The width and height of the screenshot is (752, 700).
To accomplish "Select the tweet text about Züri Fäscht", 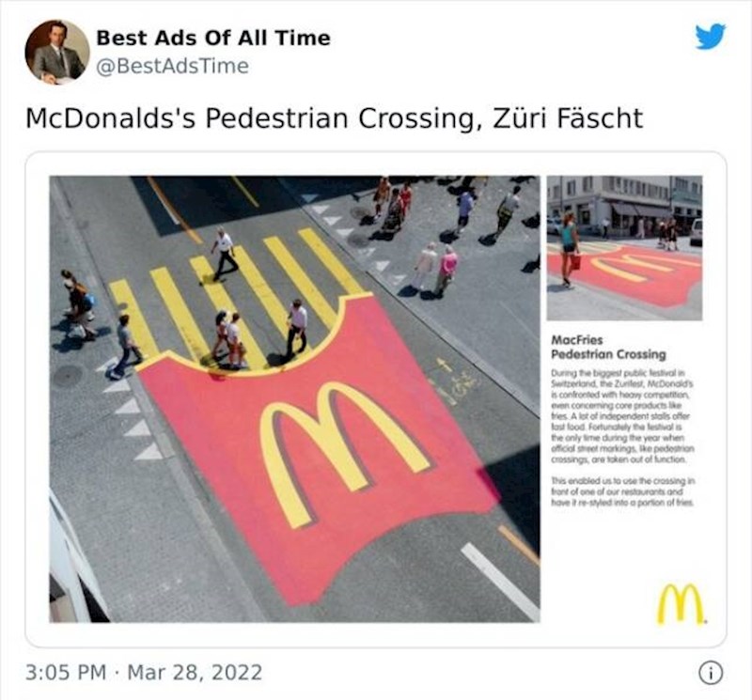I will click(335, 118).
